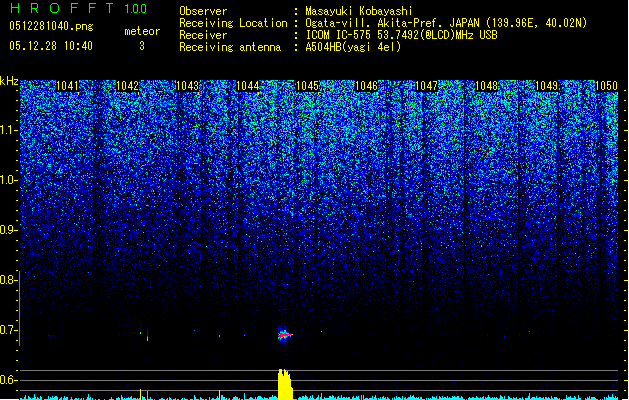This screenshot has height=400, width=629.
Task: Click time marker 1048
Action: 486,86
